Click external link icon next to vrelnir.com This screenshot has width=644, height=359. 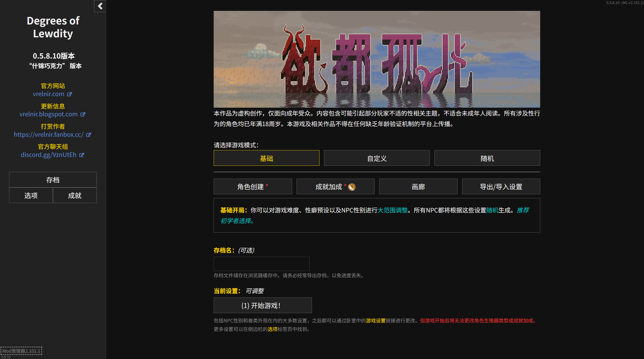tap(70, 94)
